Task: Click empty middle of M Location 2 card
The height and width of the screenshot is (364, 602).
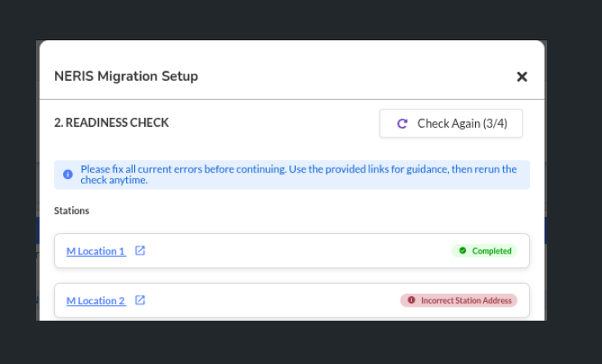Action: (x=270, y=301)
